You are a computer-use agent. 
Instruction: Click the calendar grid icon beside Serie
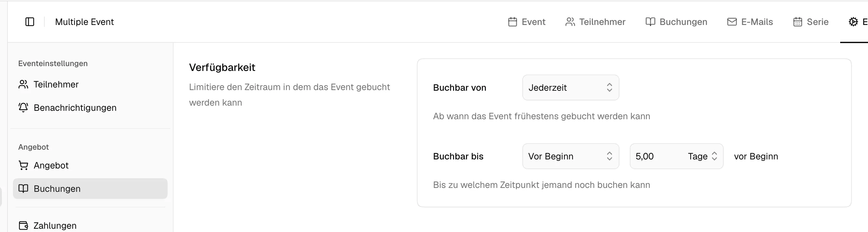(x=797, y=22)
